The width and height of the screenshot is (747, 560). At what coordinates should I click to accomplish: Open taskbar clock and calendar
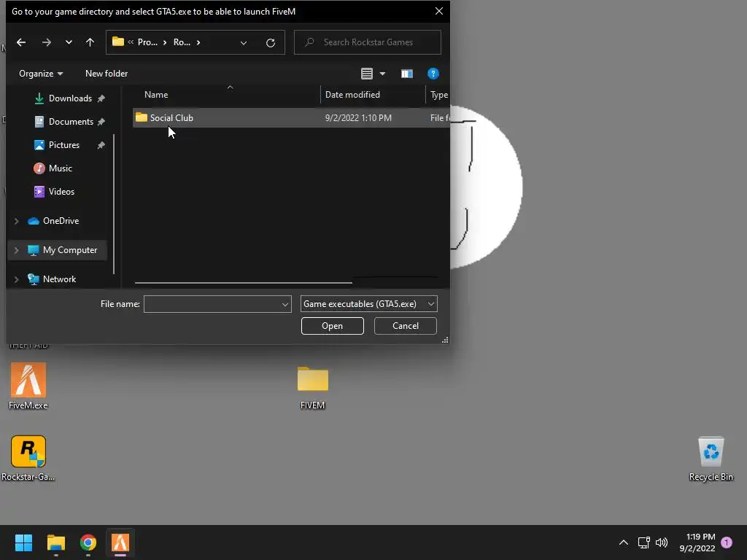coord(698,542)
